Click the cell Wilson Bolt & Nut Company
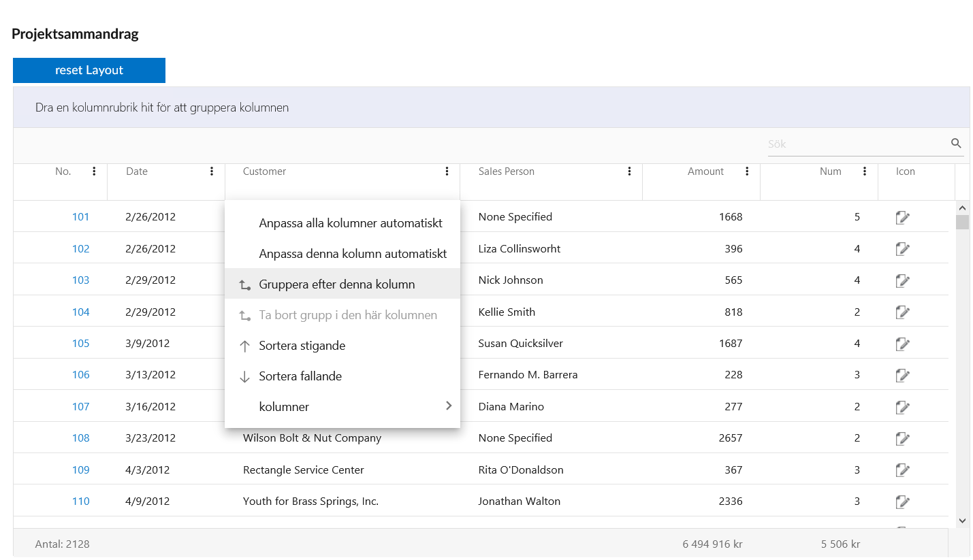Image resolution: width=973 pixels, height=560 pixels. pyautogui.click(x=312, y=438)
